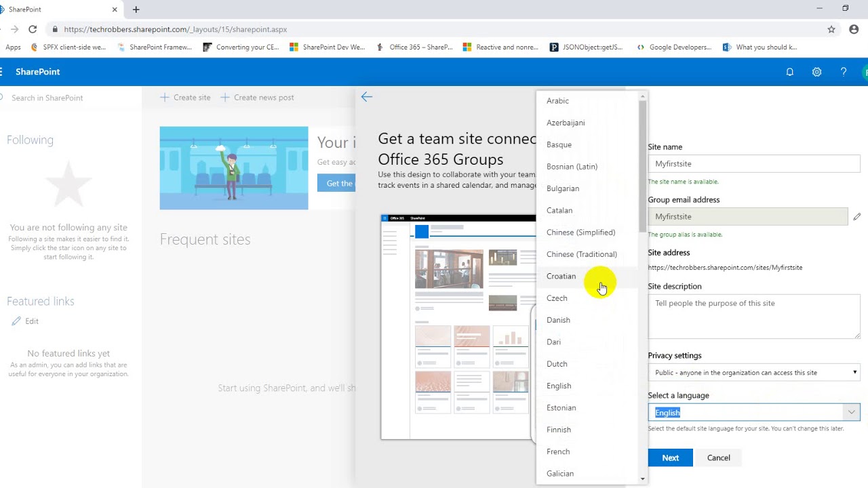This screenshot has width=868, height=488.
Task: Click the Site name input field
Action: 754,163
